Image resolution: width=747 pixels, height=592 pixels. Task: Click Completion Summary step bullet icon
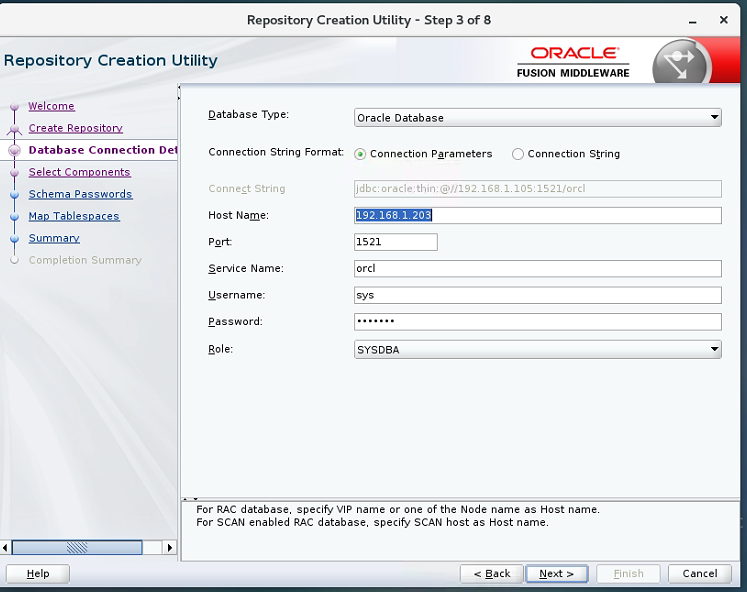tap(15, 260)
